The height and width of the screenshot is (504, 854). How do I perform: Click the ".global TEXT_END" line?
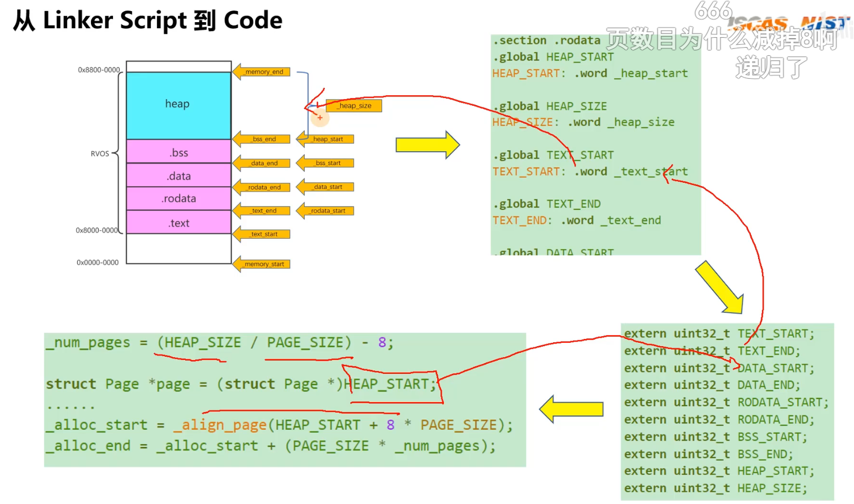tap(546, 204)
